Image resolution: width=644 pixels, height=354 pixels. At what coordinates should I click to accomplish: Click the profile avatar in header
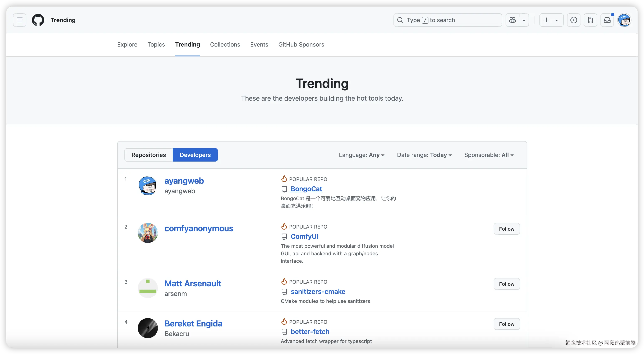tap(624, 20)
